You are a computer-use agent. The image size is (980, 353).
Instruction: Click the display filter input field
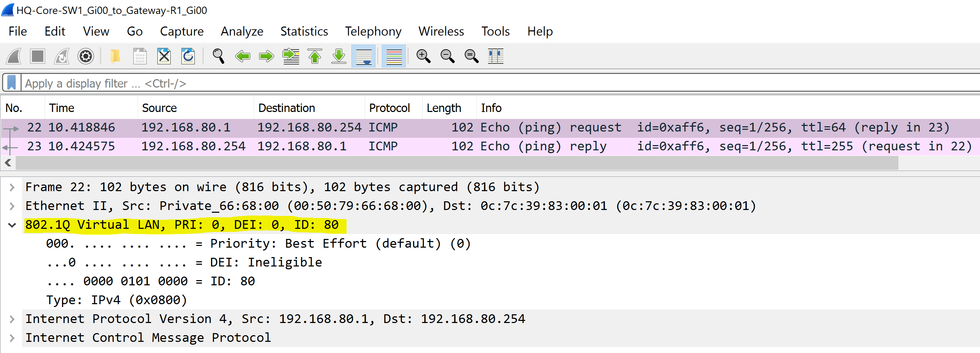point(500,83)
